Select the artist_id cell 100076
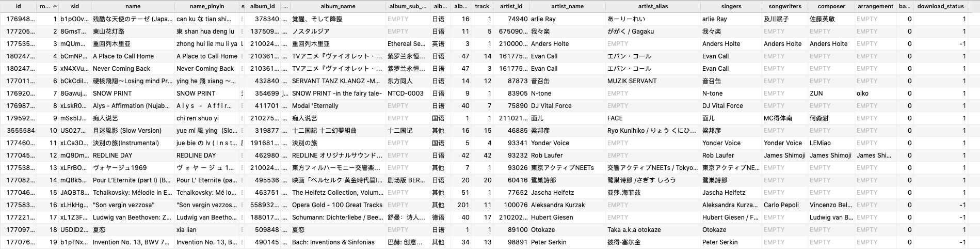The width and height of the screenshot is (980, 249). click(x=516, y=205)
